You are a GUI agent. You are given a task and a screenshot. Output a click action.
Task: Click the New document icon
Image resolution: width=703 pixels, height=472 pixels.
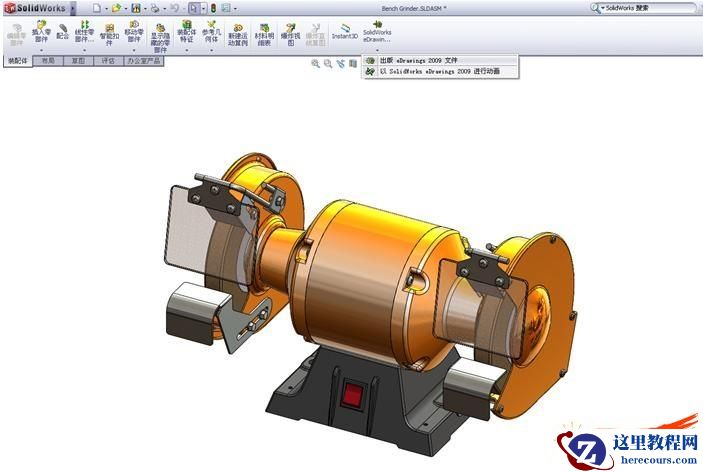click(x=96, y=8)
